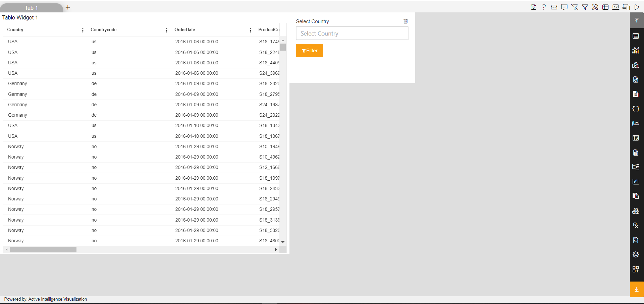Click the add widgets grid-plus icon
This screenshot has width=644, height=304.
pos(636,269)
